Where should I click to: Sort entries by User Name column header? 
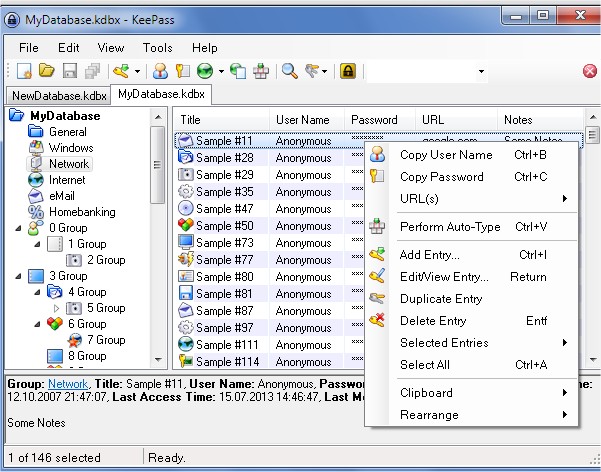(x=302, y=119)
